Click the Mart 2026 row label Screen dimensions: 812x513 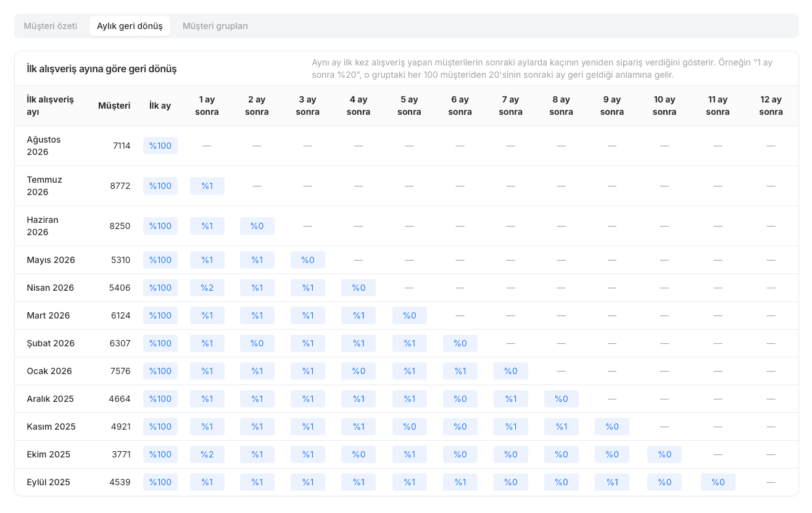[48, 315]
